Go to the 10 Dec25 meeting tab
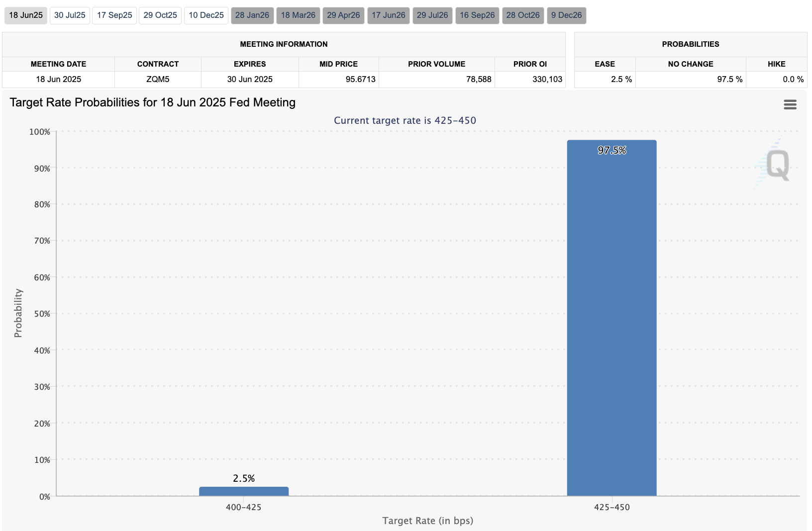The width and height of the screenshot is (812, 531). (x=206, y=15)
